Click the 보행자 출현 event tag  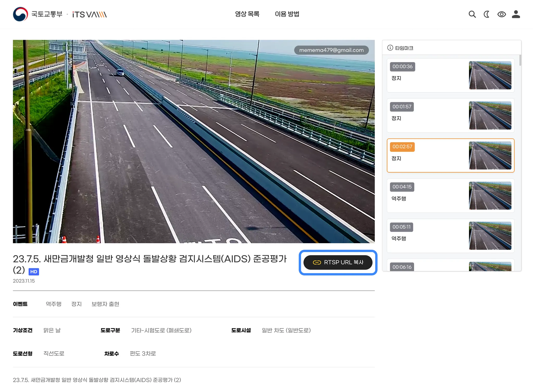[105, 304]
